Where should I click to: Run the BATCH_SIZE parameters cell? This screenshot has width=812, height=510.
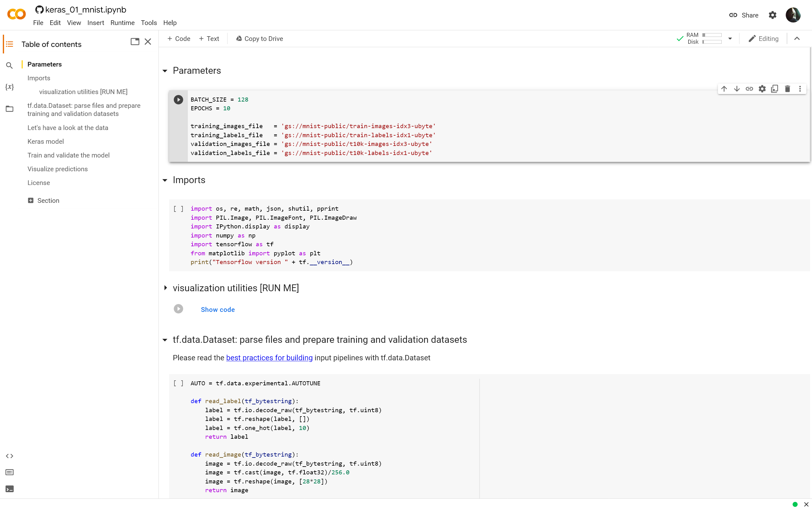(178, 99)
